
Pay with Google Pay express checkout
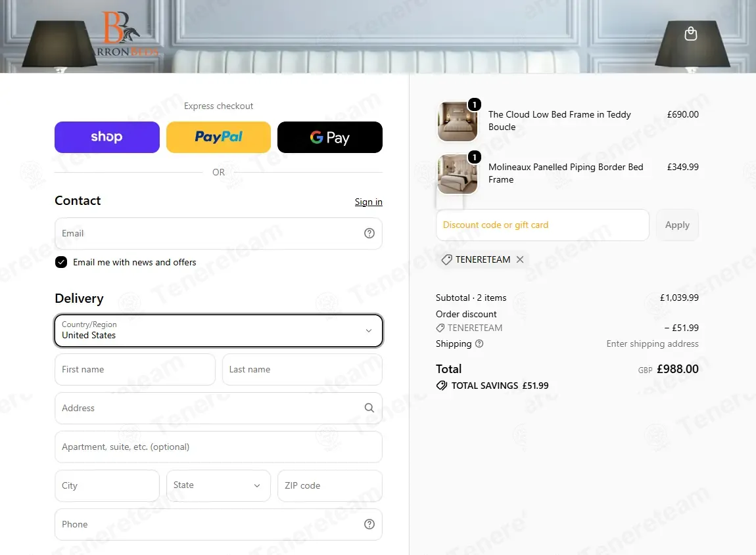[x=330, y=137]
